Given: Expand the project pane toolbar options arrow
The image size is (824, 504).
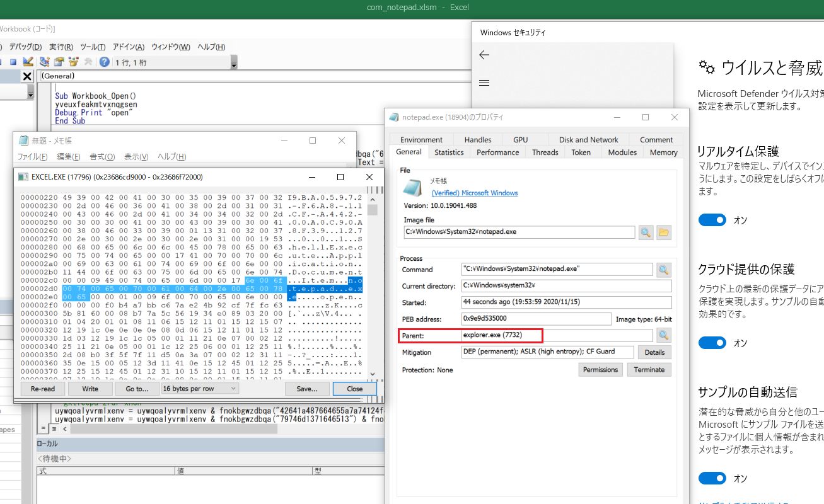Looking at the screenshot, I should (x=30, y=93).
